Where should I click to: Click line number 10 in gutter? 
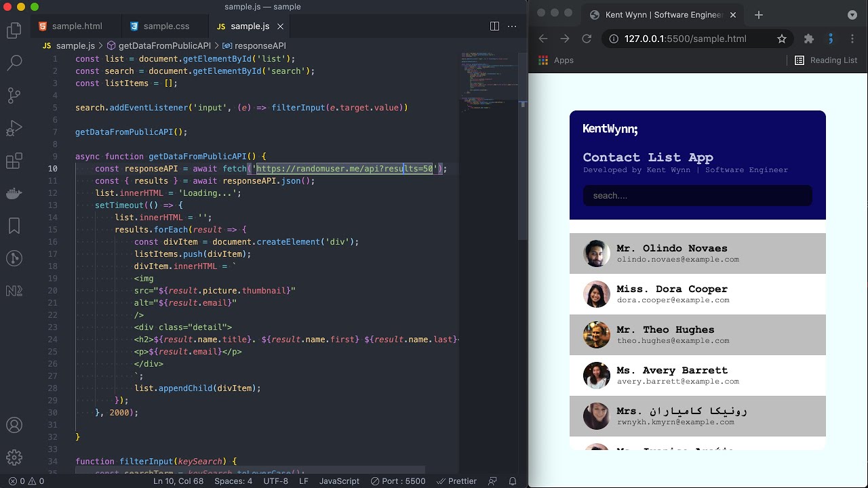[53, 169]
